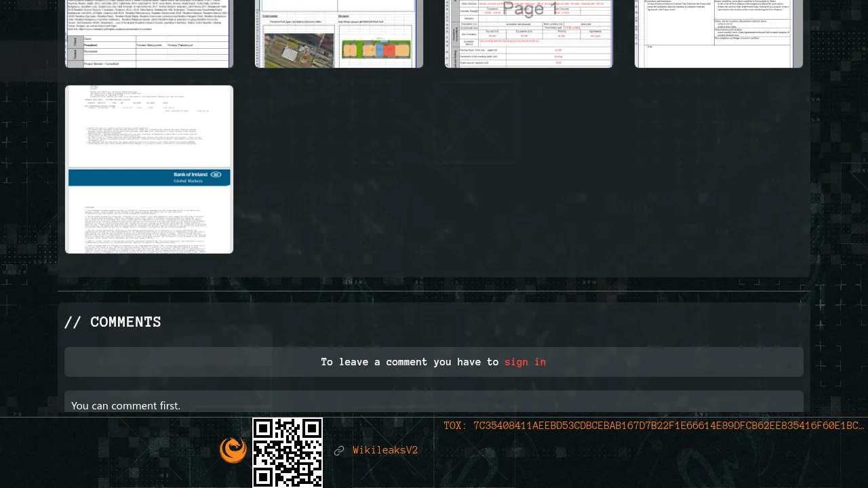Open the last top-row document thumbnail
Viewport: 868px width, 488px height.
(x=719, y=34)
